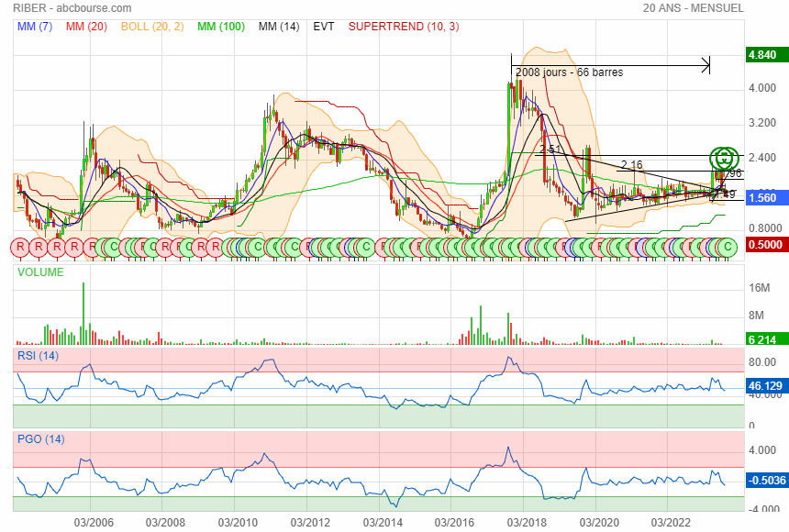Click the 80.00 RSI axis value
Image resolution: width=789 pixels, height=532 pixels.
762,362
